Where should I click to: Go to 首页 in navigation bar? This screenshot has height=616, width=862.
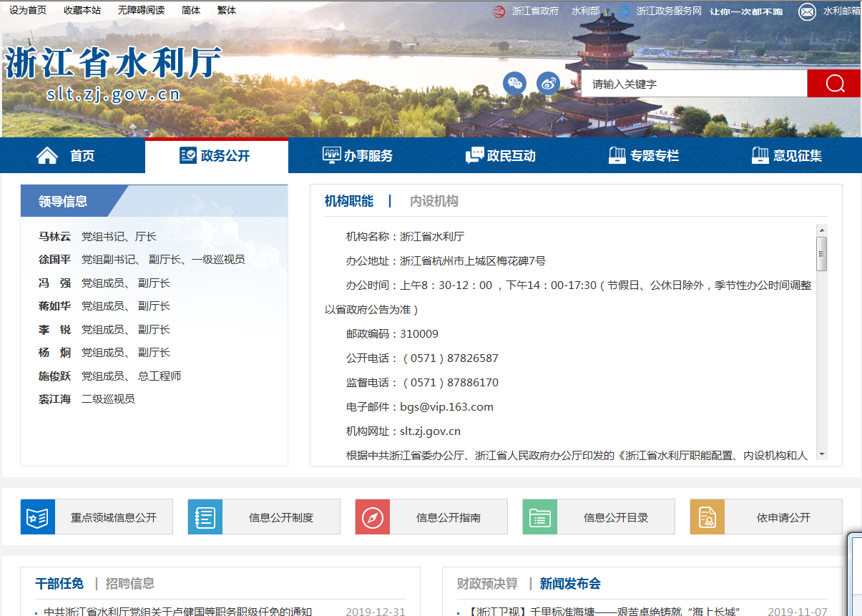pyautogui.click(x=66, y=156)
